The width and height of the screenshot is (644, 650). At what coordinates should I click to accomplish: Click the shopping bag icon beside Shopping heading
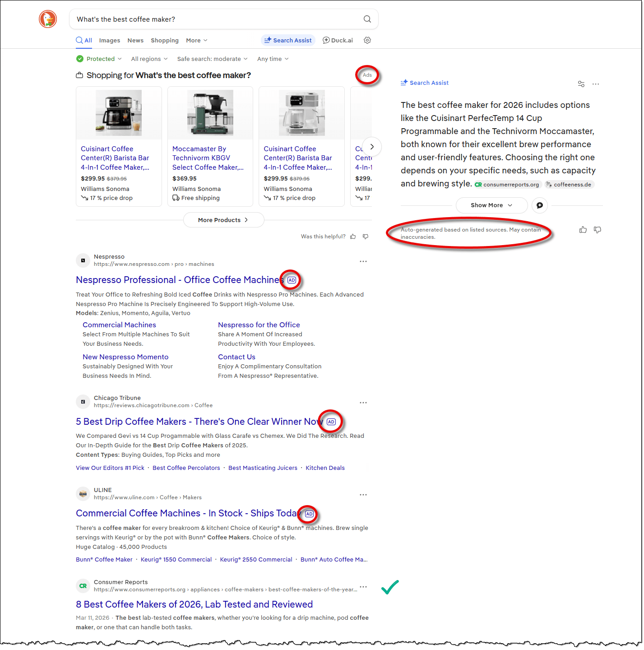[x=79, y=75]
